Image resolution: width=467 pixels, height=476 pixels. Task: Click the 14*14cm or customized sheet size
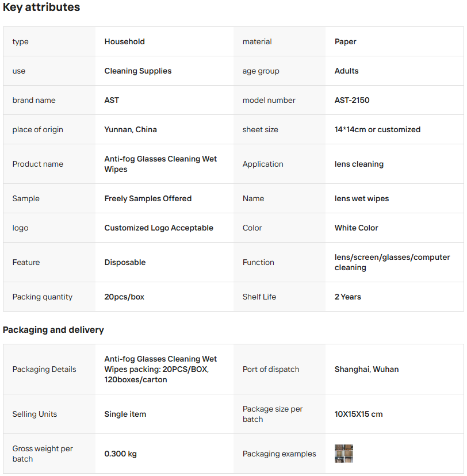pos(377,129)
